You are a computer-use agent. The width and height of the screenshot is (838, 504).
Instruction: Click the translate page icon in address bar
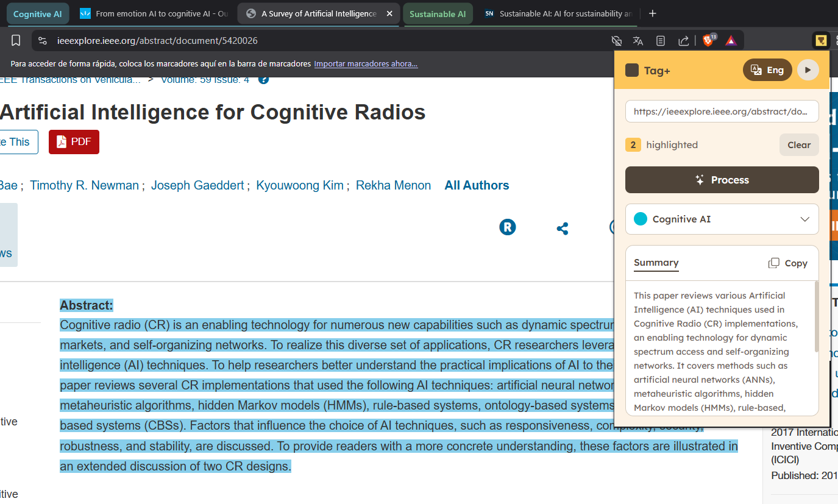638,41
